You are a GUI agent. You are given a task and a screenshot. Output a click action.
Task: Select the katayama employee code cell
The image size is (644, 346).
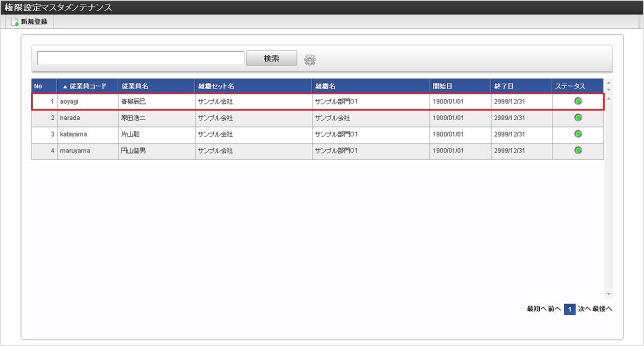pos(88,134)
